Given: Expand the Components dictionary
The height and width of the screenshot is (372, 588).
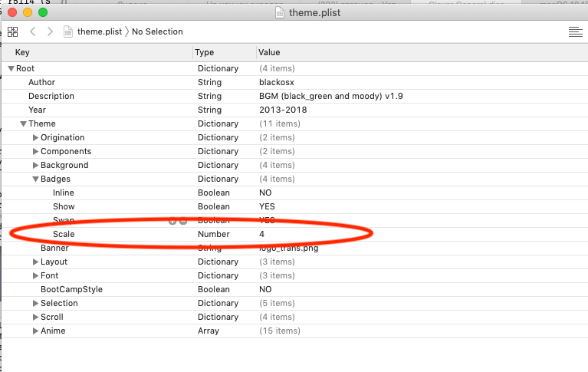Looking at the screenshot, I should click(x=35, y=152).
